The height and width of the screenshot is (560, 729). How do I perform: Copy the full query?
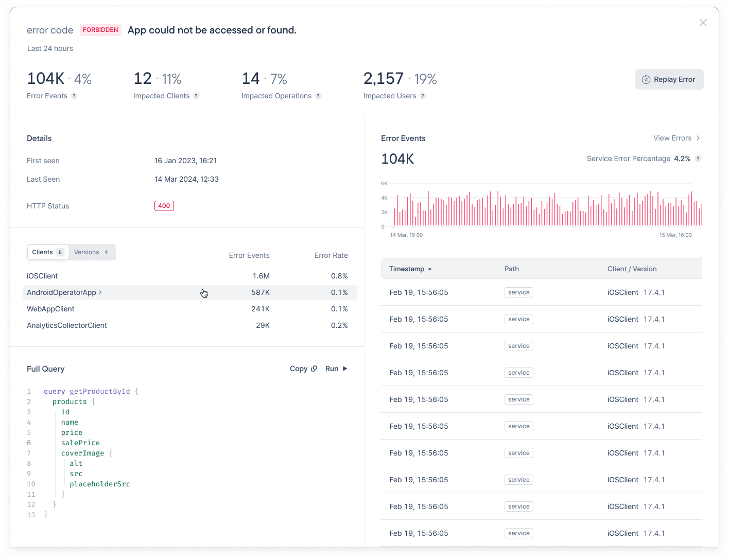303,369
